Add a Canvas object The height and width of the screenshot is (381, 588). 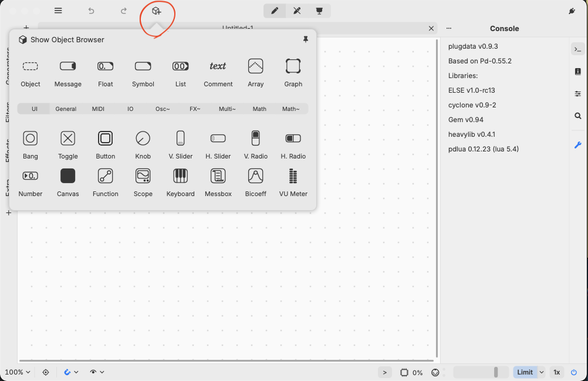pyautogui.click(x=68, y=183)
